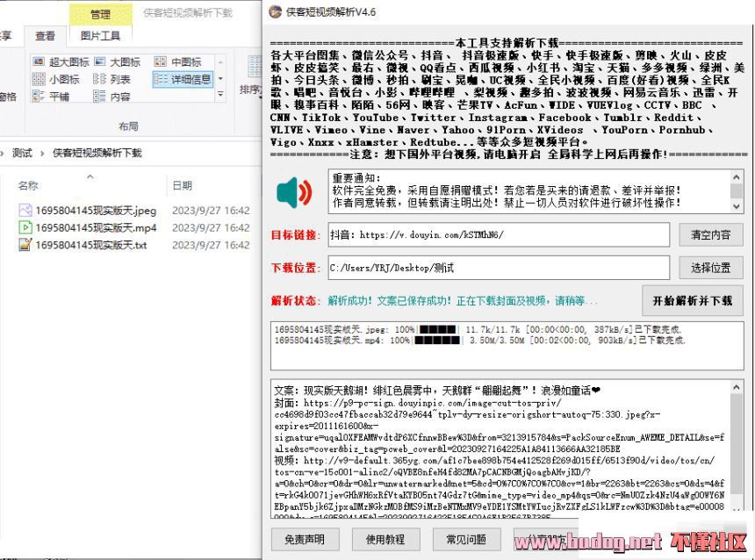Open the 图片工具 ribbon tab
755x560 pixels.
[x=100, y=36]
